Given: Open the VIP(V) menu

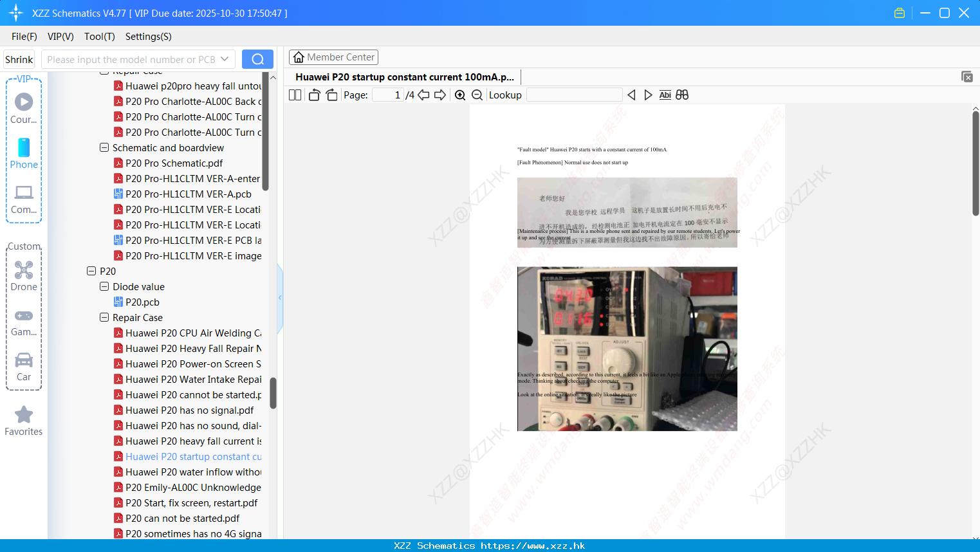Looking at the screenshot, I should pos(60,37).
